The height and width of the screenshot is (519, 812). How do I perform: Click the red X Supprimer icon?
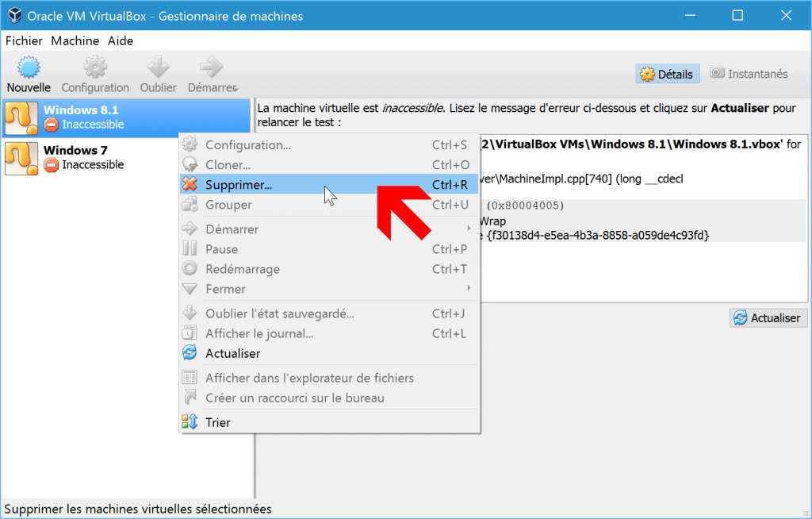190,184
